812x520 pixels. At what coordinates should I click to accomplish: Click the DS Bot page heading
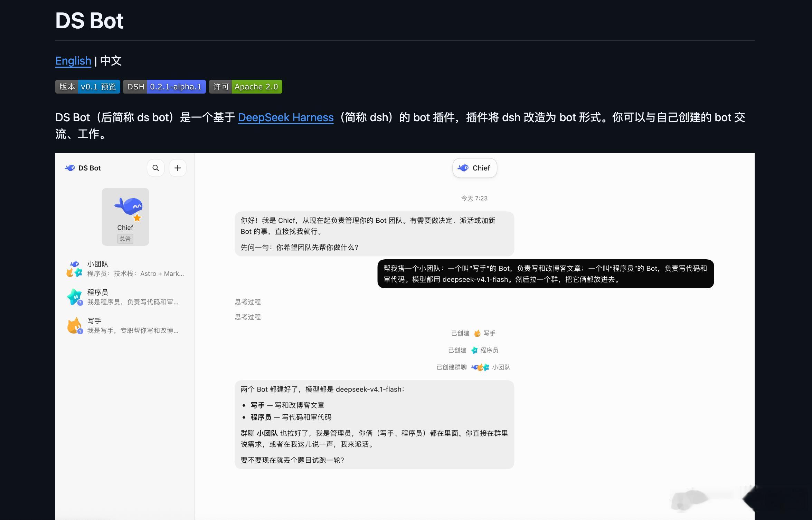tap(89, 21)
